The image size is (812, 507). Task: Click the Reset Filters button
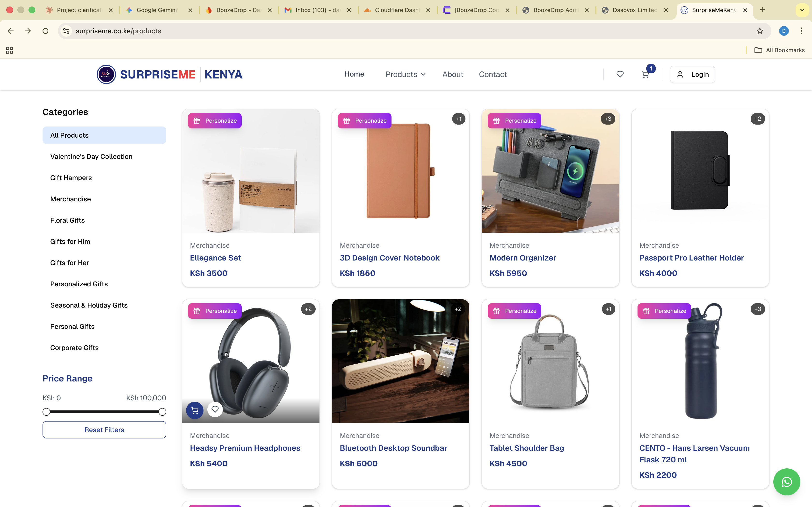[104, 430]
